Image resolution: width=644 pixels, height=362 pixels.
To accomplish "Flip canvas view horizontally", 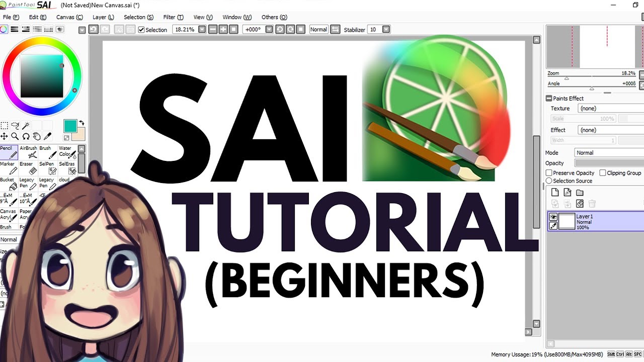I will (335, 30).
